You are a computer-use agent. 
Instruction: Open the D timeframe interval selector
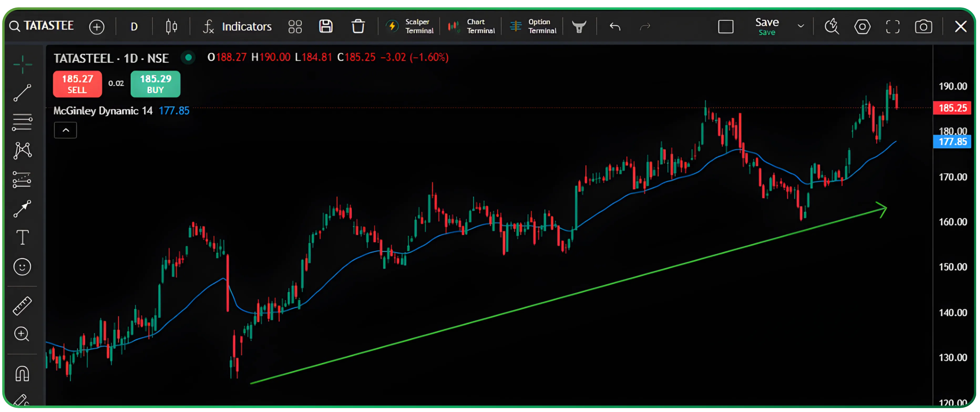click(134, 27)
